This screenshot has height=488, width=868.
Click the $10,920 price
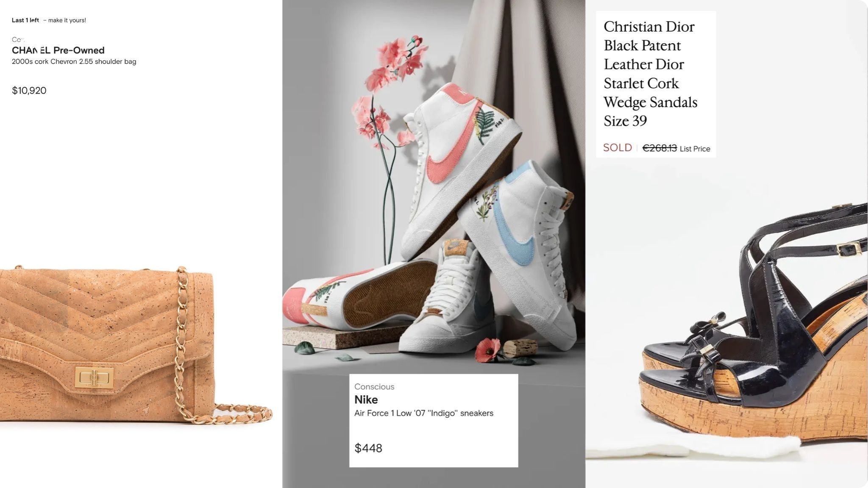pos(29,90)
